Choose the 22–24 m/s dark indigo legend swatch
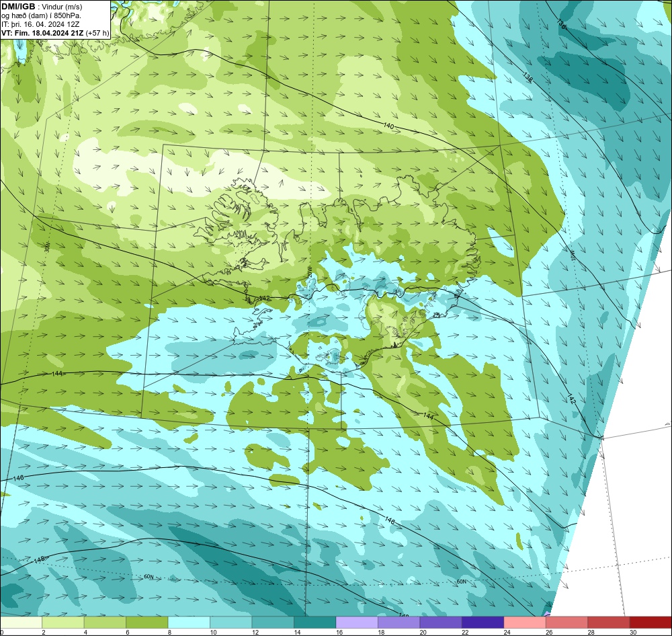Viewport: 672px width, 636px height. coord(483,623)
